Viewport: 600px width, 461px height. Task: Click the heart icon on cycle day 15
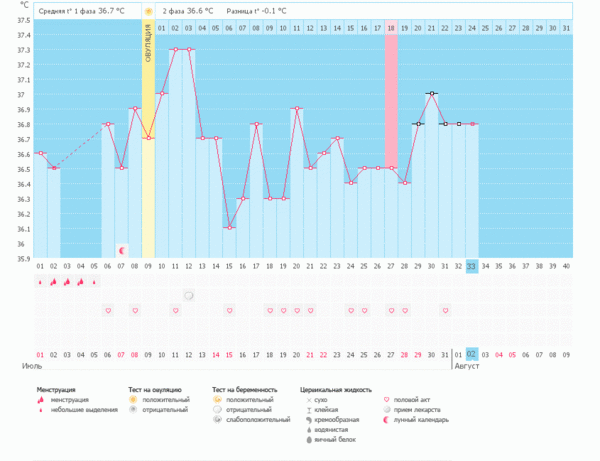point(229,311)
